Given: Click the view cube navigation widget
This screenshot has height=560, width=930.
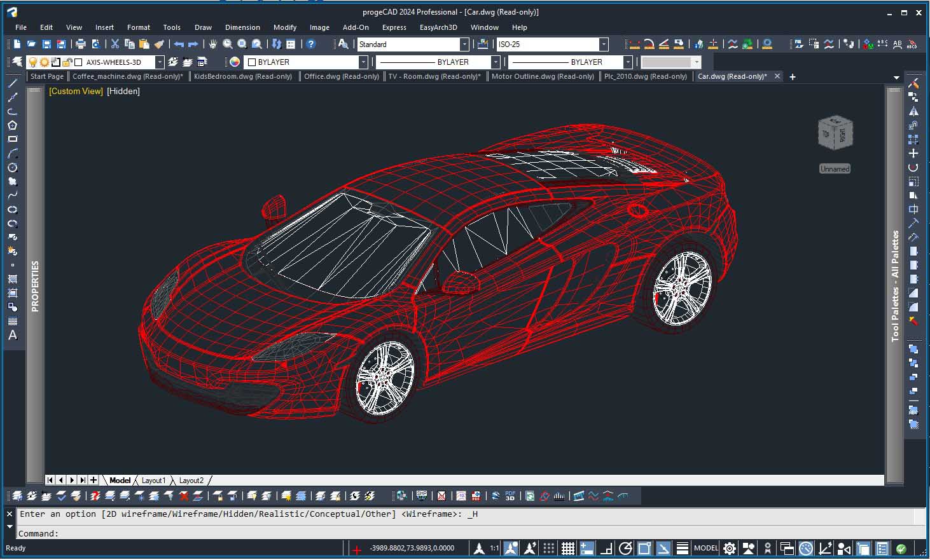Looking at the screenshot, I should tap(835, 133).
